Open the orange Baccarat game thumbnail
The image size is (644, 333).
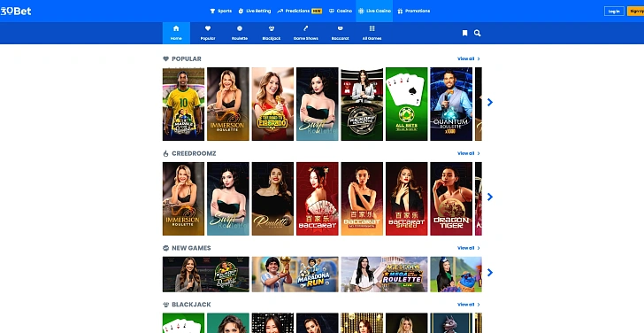coord(362,198)
